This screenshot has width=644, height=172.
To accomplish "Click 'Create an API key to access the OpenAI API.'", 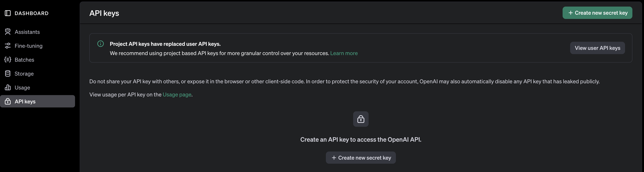I will [361, 140].
